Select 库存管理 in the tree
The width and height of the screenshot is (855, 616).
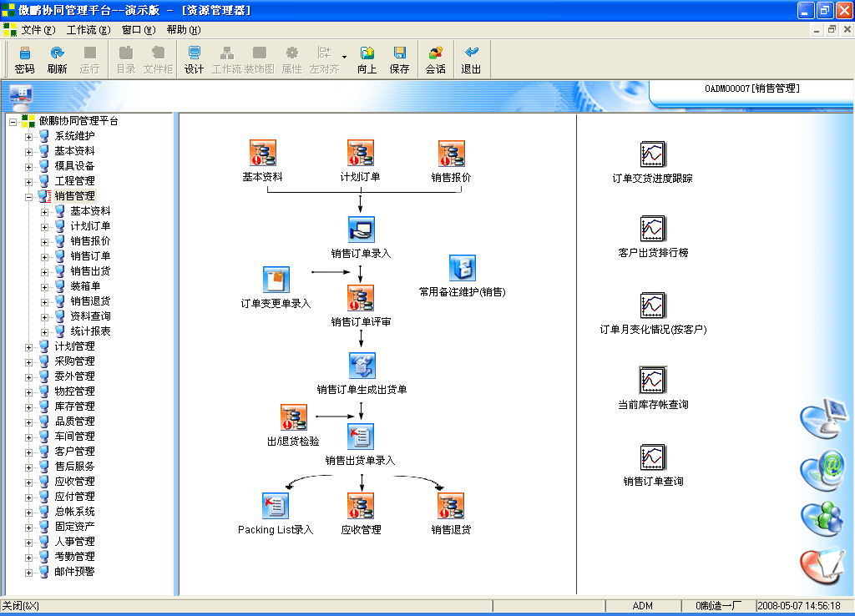click(74, 406)
